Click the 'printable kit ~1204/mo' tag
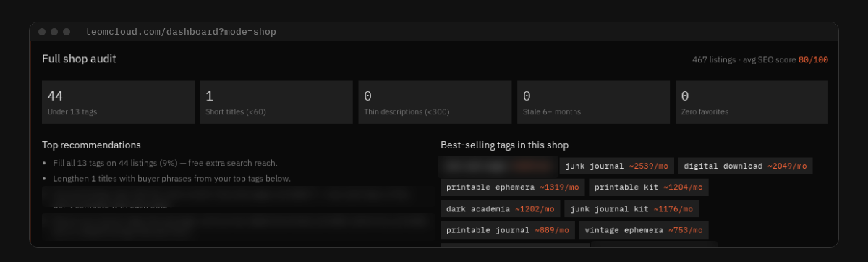 (x=649, y=187)
